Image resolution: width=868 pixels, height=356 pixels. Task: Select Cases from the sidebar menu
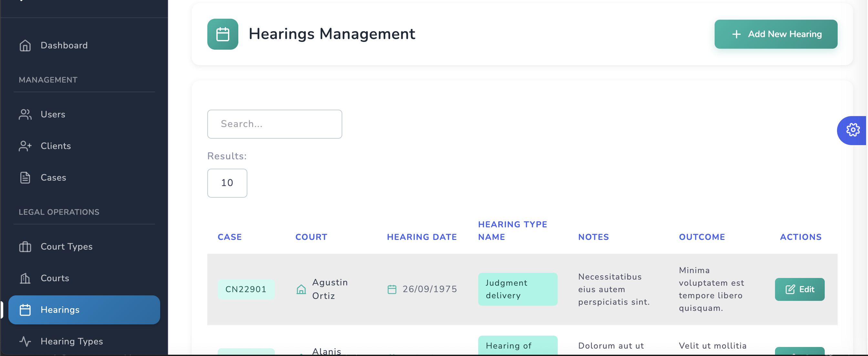pyautogui.click(x=53, y=178)
